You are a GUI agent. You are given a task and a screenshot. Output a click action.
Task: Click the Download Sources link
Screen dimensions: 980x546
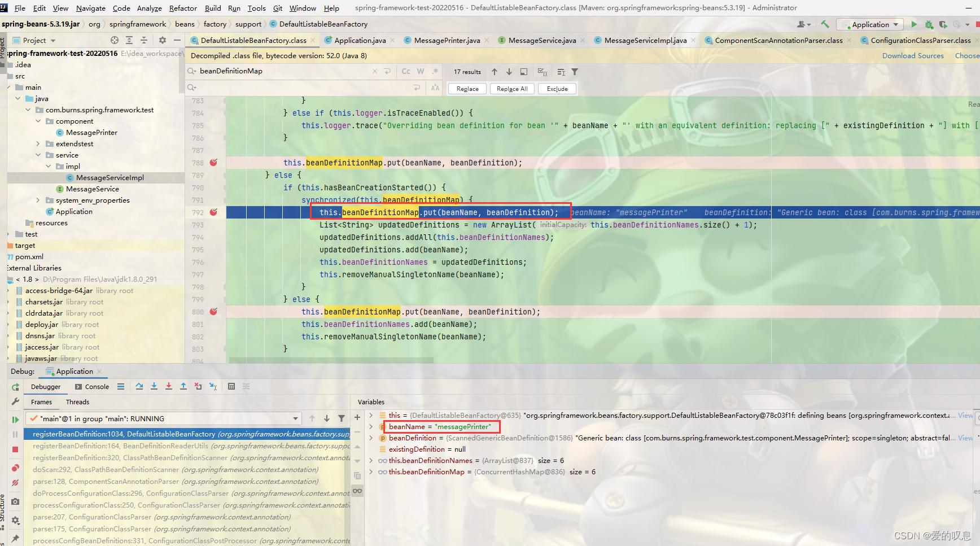(913, 55)
